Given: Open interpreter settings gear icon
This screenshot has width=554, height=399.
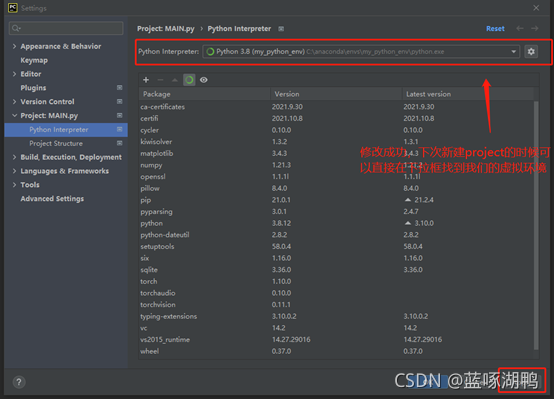Looking at the screenshot, I should [531, 52].
